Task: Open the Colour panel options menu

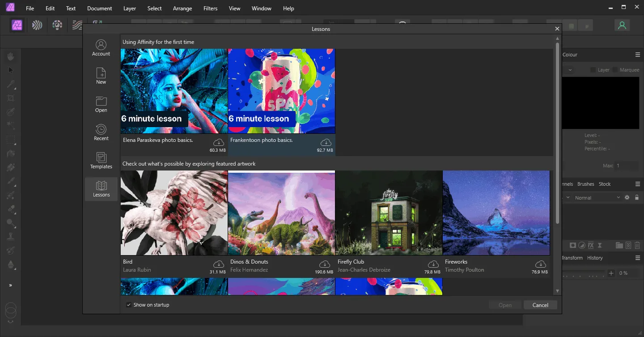Action: 637,55
